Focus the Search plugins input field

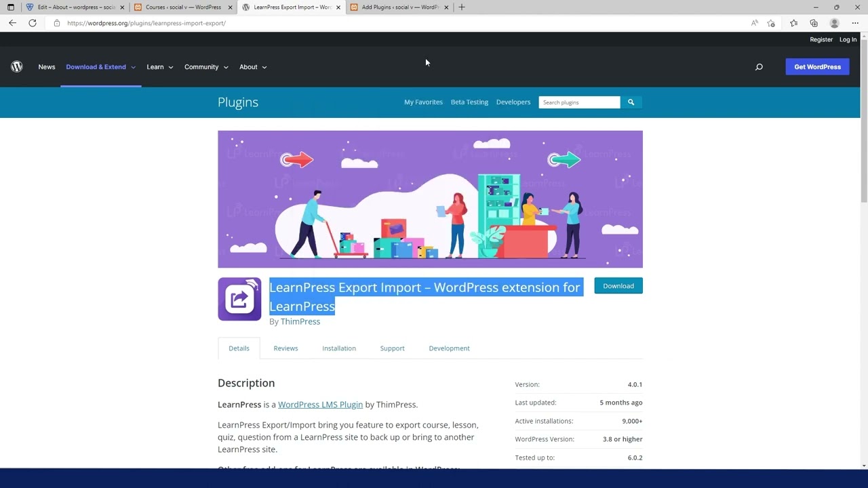[x=579, y=102]
